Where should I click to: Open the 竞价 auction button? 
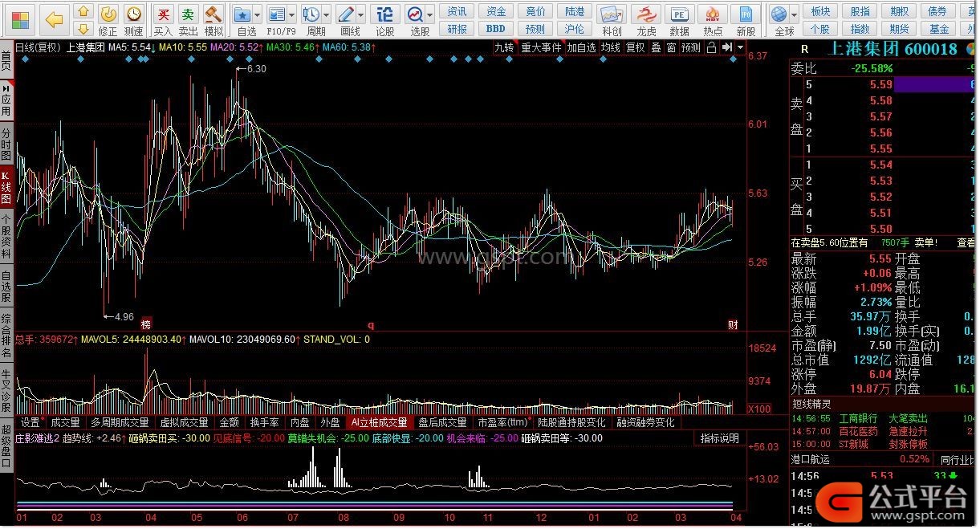pyautogui.click(x=535, y=11)
